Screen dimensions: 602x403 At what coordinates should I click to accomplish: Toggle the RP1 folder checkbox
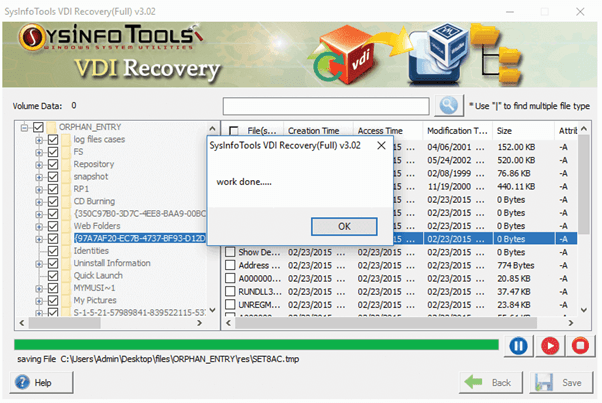(x=53, y=189)
